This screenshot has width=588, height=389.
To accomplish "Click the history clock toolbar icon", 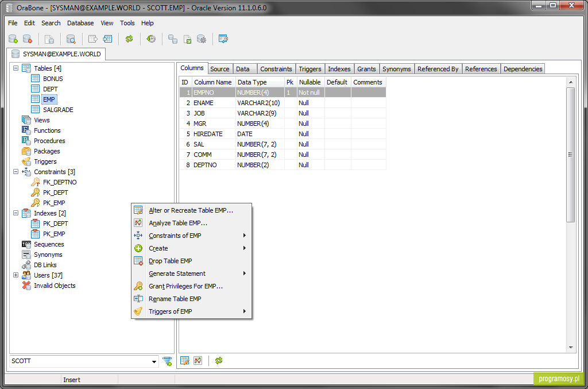I will point(151,38).
